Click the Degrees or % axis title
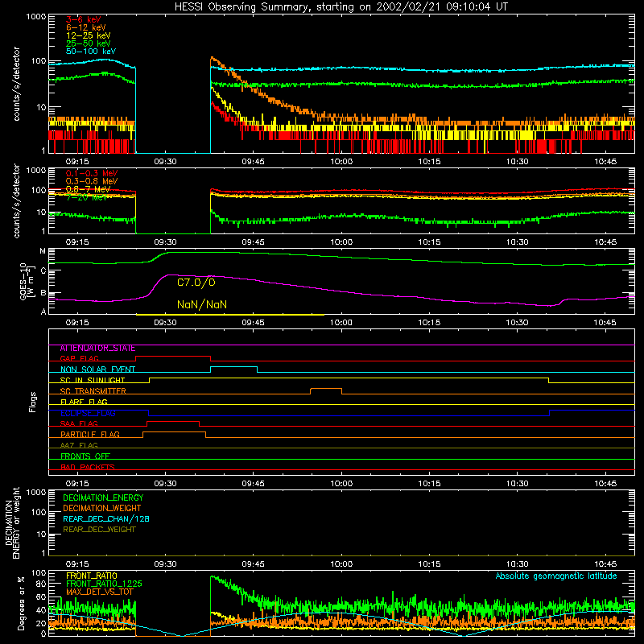Screen dimensions: 644x644 (21, 603)
